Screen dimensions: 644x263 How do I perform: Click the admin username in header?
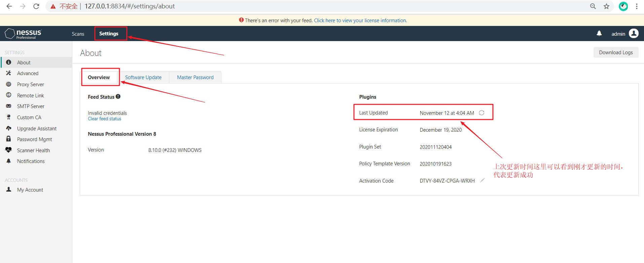point(618,34)
